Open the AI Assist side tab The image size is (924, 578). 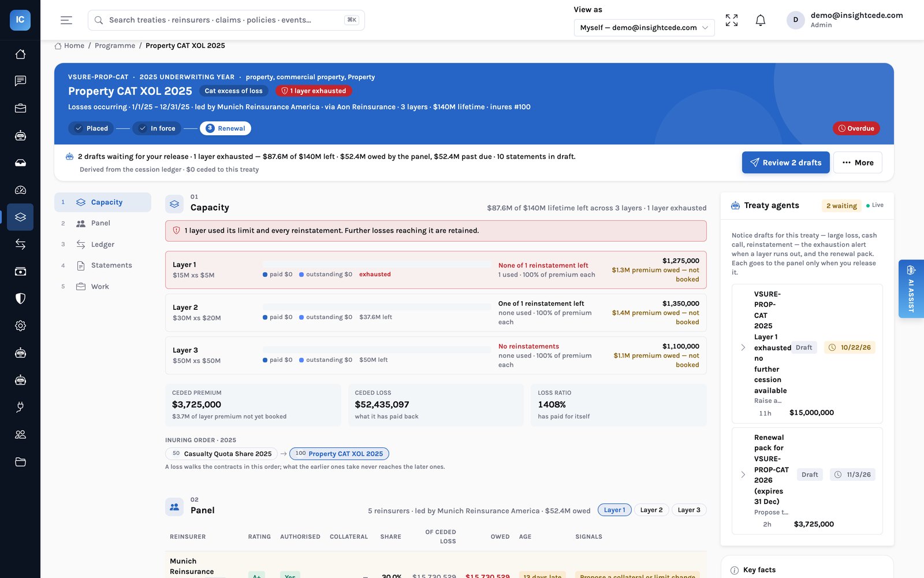911,288
